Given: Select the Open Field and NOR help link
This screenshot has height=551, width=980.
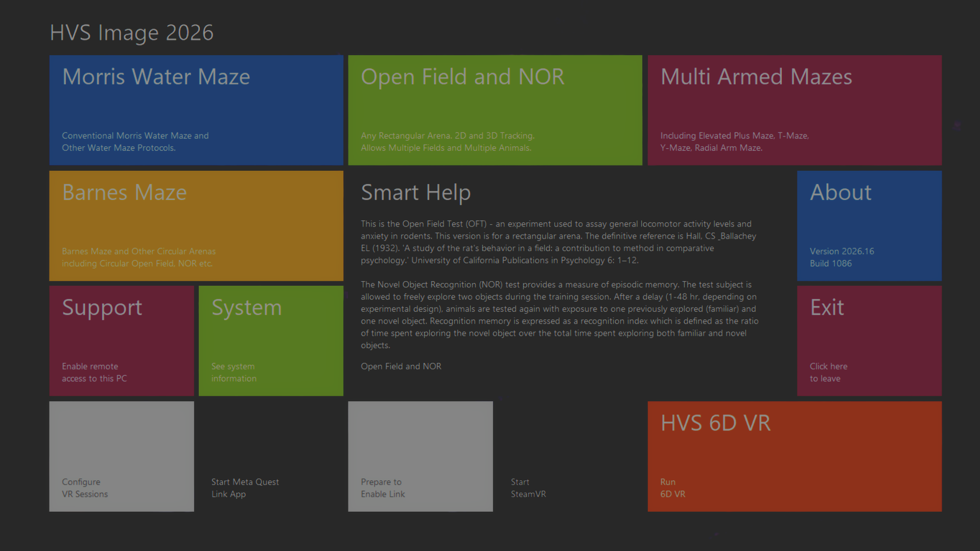Looking at the screenshot, I should pyautogui.click(x=401, y=366).
